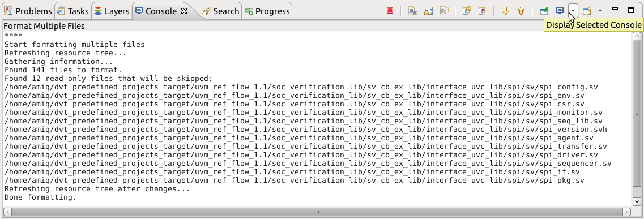Toggle the Scroll Lock icon
644x219 pixels.
tap(428, 11)
